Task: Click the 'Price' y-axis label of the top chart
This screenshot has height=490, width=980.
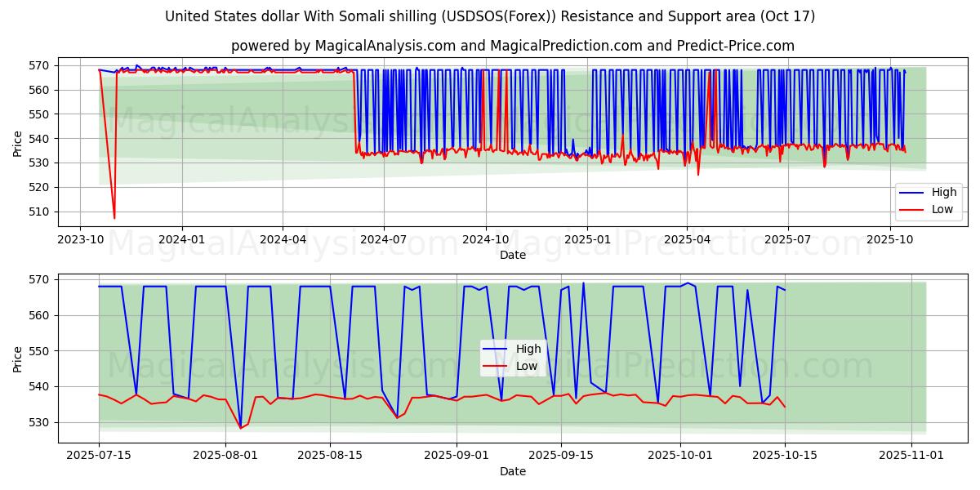Action: [x=18, y=143]
